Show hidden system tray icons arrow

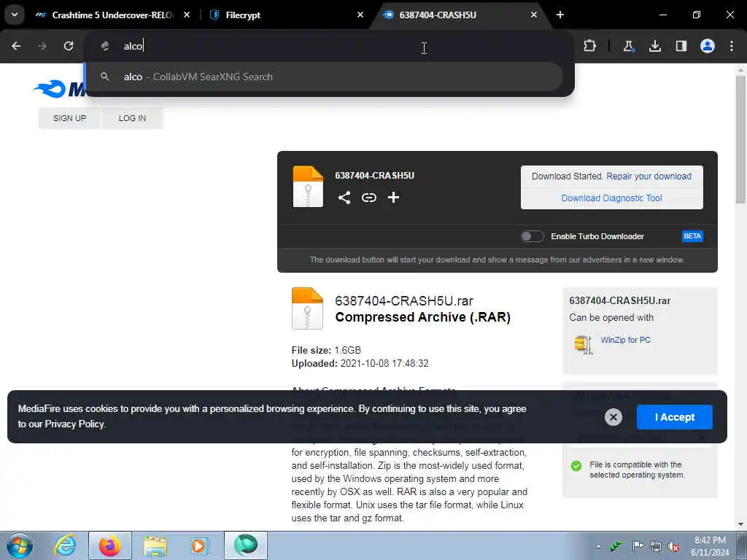click(598, 546)
